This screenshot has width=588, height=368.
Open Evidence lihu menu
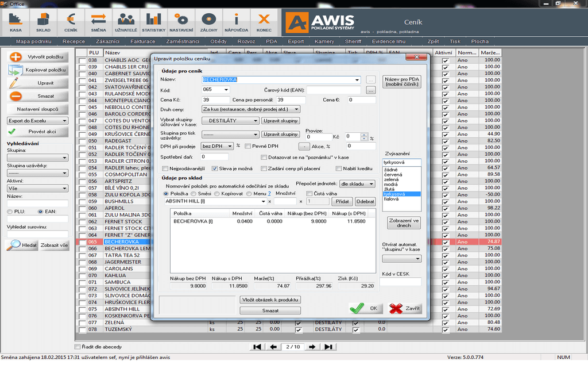(389, 41)
